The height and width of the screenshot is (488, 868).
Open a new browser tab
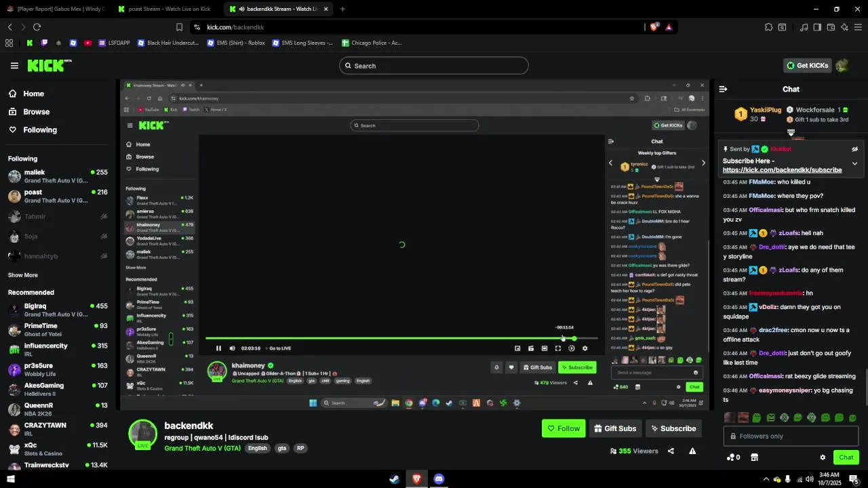(342, 9)
